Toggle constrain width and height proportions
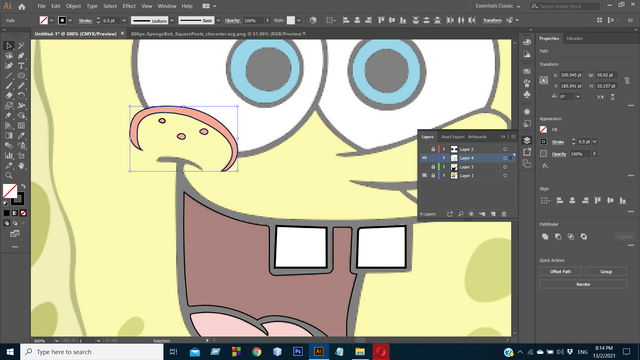This screenshot has width=640, height=360. coord(627,80)
